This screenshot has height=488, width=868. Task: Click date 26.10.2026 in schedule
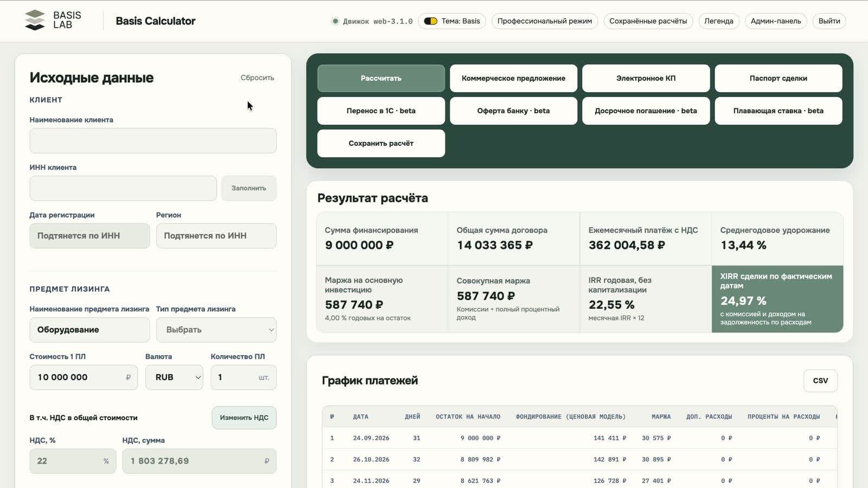(x=371, y=460)
